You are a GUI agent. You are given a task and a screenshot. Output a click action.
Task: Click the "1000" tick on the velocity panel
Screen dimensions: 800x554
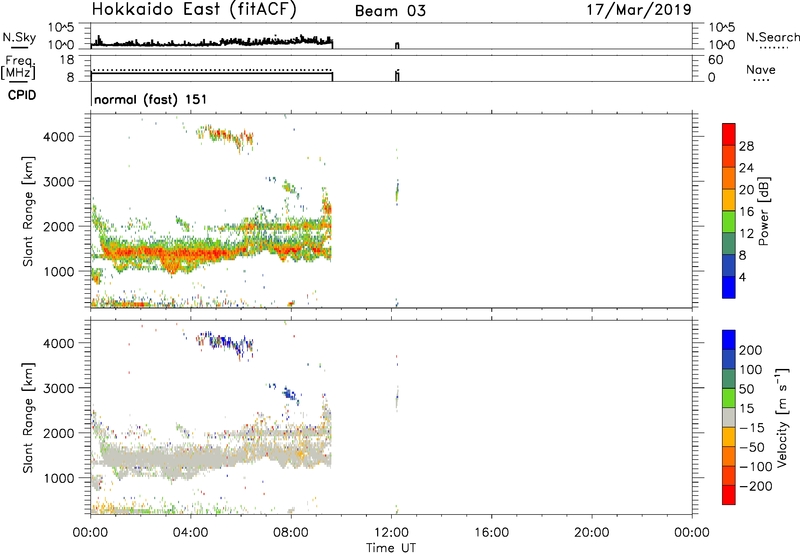(x=59, y=478)
